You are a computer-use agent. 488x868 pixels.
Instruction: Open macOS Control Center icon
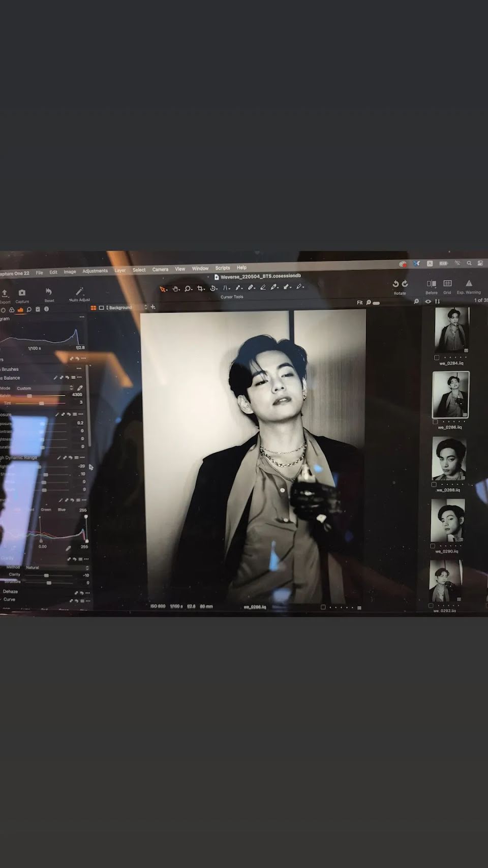click(x=480, y=263)
